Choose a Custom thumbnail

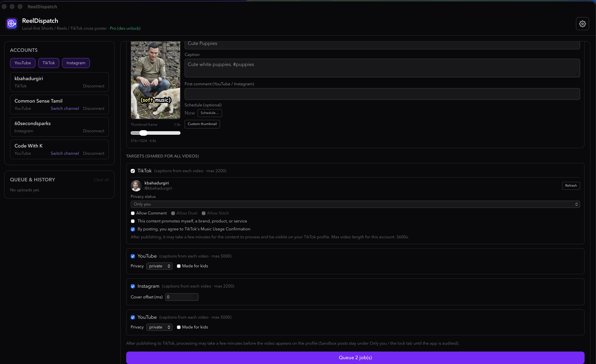tap(202, 124)
